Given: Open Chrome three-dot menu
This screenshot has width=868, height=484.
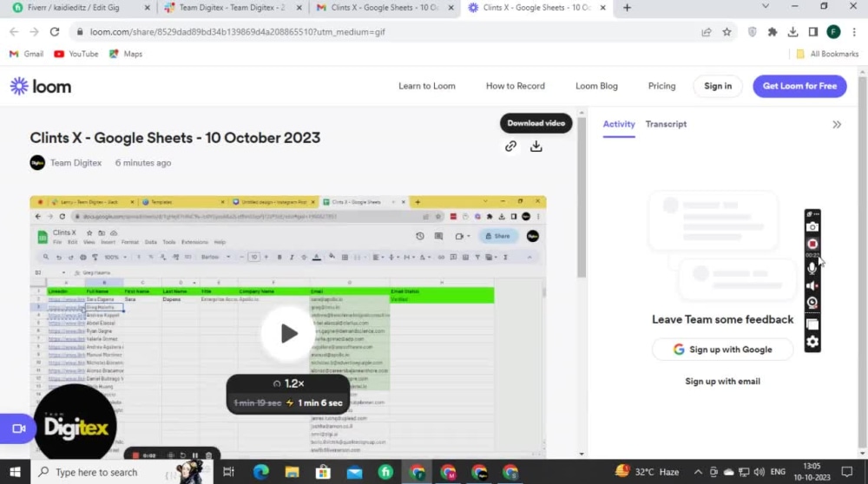Looking at the screenshot, I should (x=854, y=32).
